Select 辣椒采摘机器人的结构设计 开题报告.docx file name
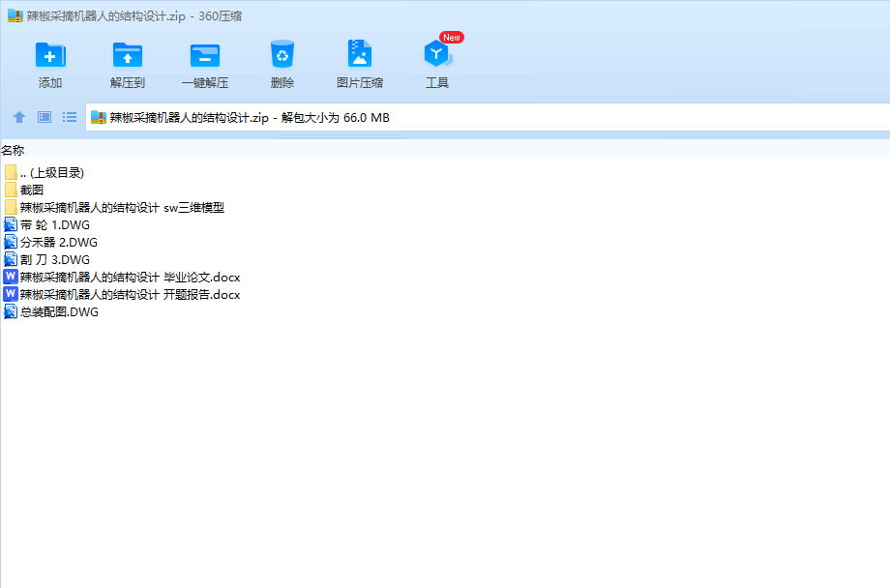 130,295
